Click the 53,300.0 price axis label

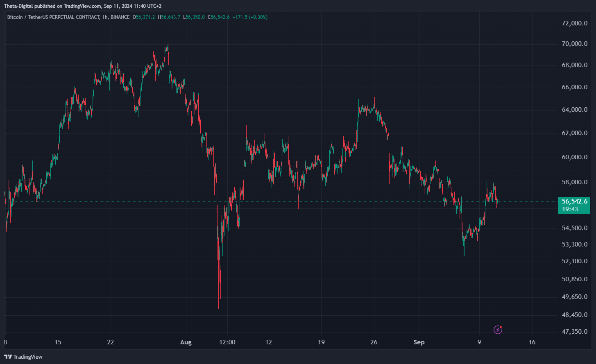[x=575, y=244]
